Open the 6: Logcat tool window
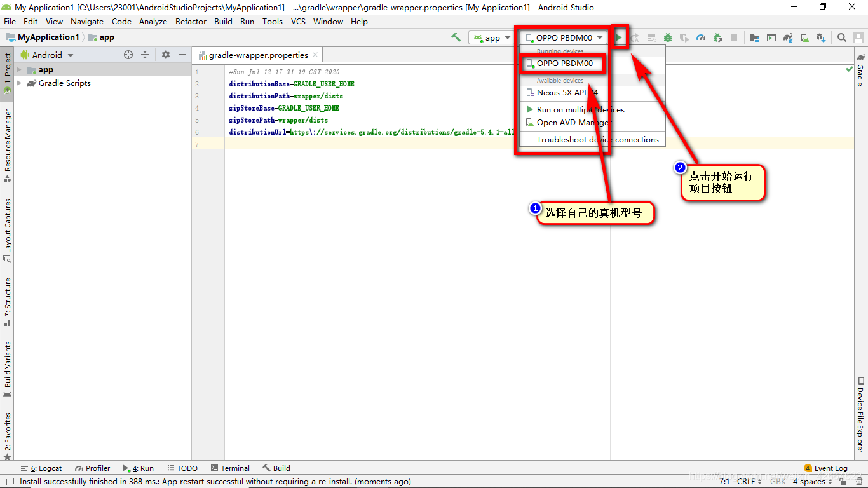The width and height of the screenshot is (868, 488). [x=41, y=468]
